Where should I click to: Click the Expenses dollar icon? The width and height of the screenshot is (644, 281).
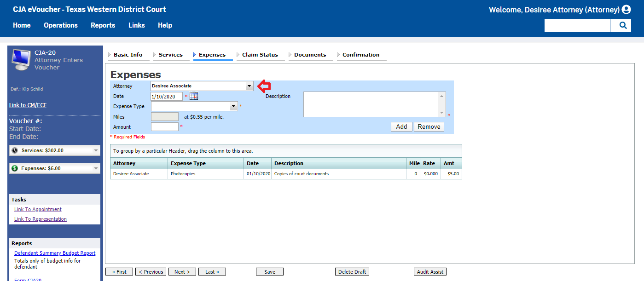15,168
